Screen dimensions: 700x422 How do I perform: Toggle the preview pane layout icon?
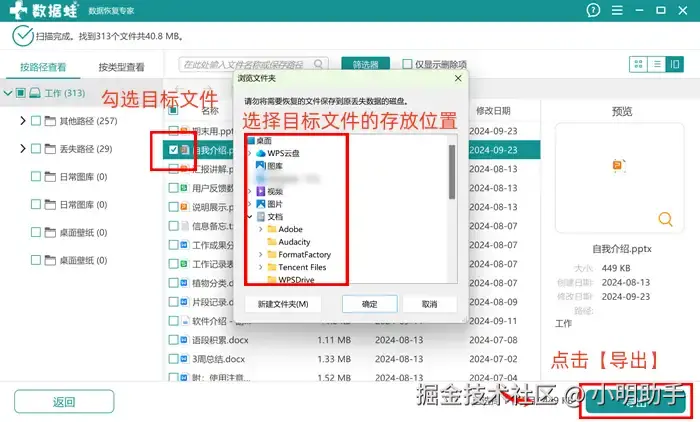tap(675, 64)
